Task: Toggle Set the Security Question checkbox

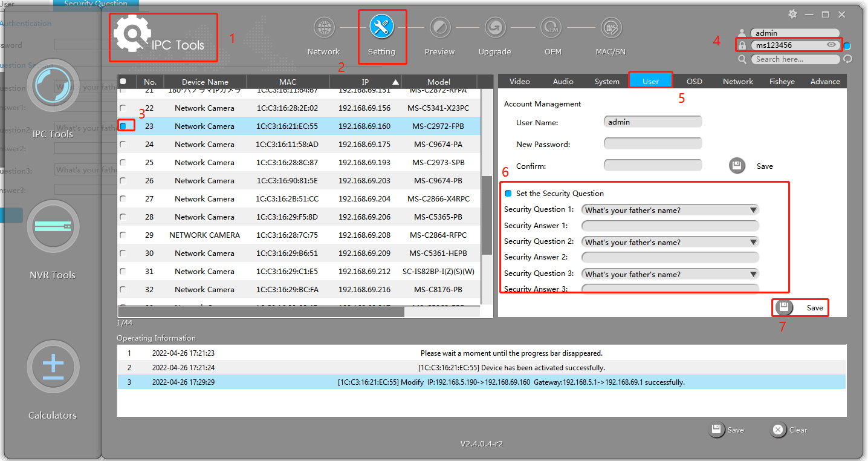Action: click(x=508, y=194)
